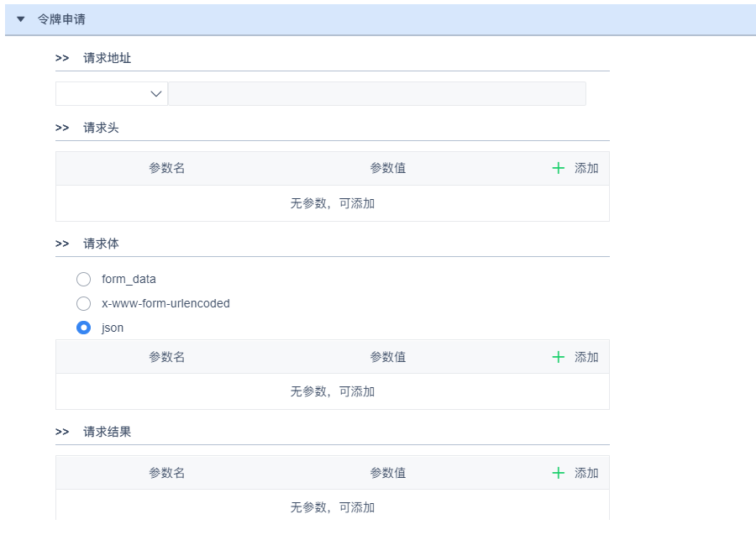Click the 令牌申请 header title
The width and height of the screenshot is (756, 551).
click(x=61, y=18)
